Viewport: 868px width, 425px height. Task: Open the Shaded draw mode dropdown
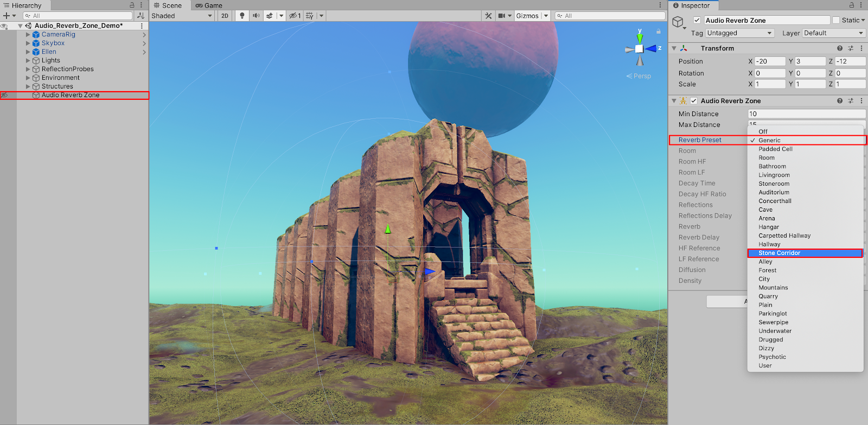182,16
